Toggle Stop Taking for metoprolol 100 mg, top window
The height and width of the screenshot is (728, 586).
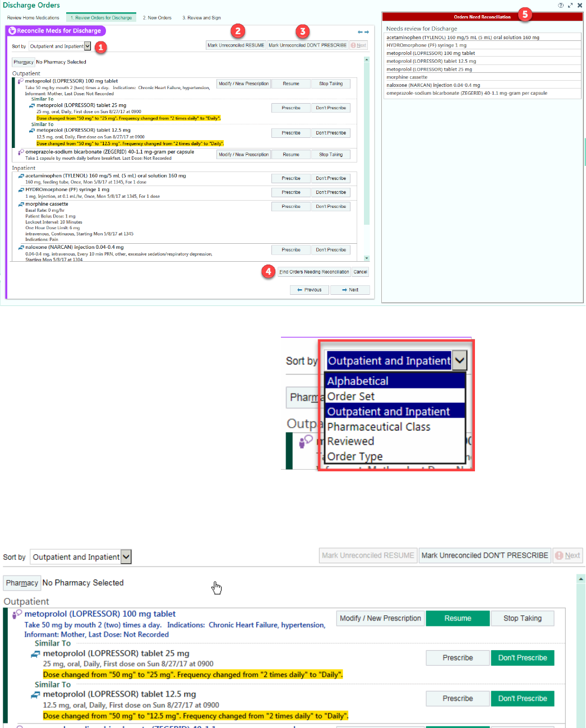[x=331, y=84]
